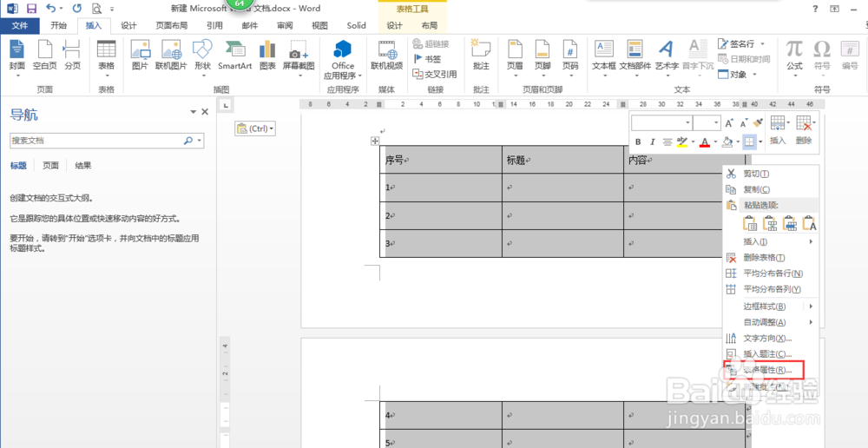
Task: Expand the Object (对象) dropdown arrow
Action: pos(754,74)
